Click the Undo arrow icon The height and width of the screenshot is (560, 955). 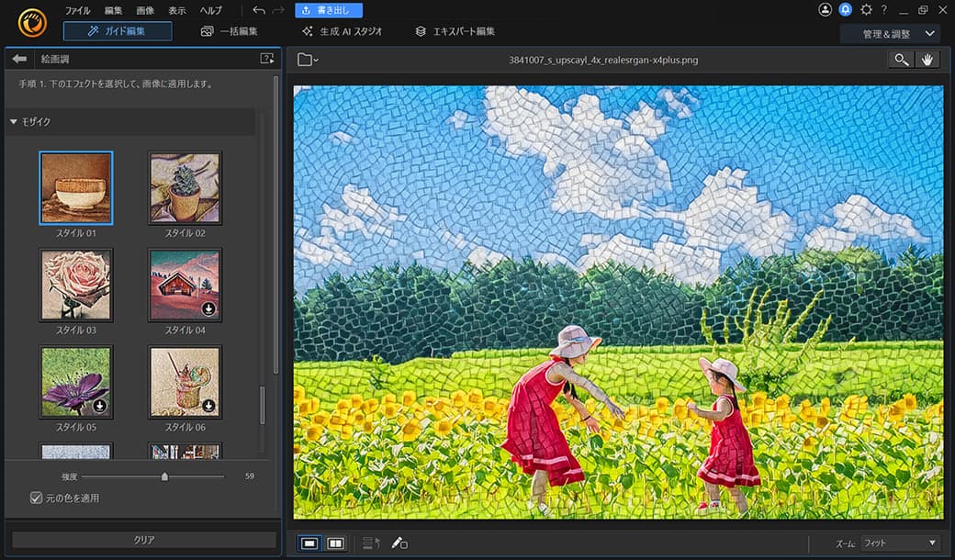click(x=261, y=10)
